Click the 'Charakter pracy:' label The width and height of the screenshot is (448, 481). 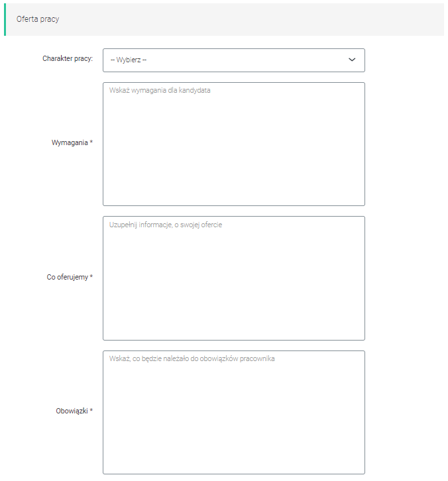[x=68, y=58]
